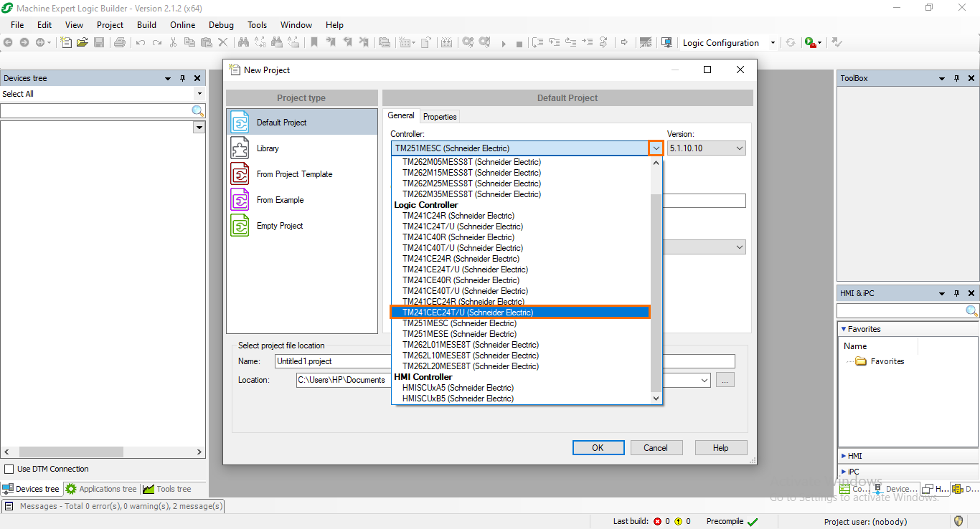Viewport: 980px width, 529px height.
Task: Click the Help button in dialog
Action: pos(721,447)
